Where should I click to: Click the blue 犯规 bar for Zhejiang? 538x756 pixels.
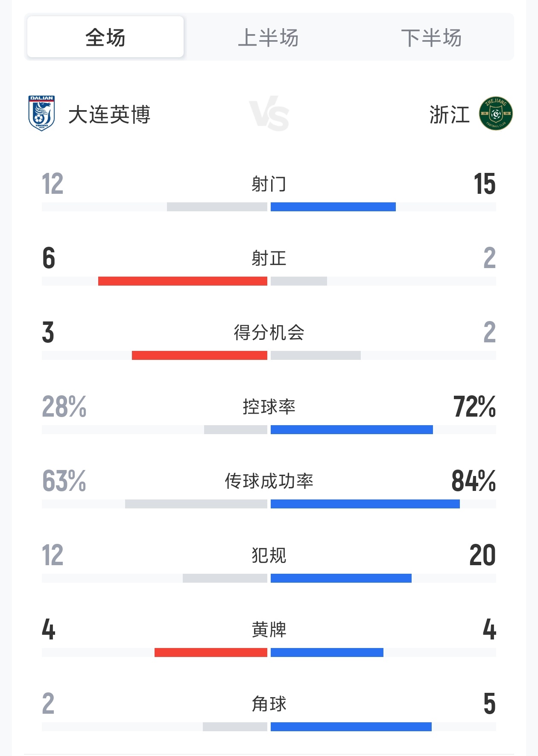click(x=341, y=578)
